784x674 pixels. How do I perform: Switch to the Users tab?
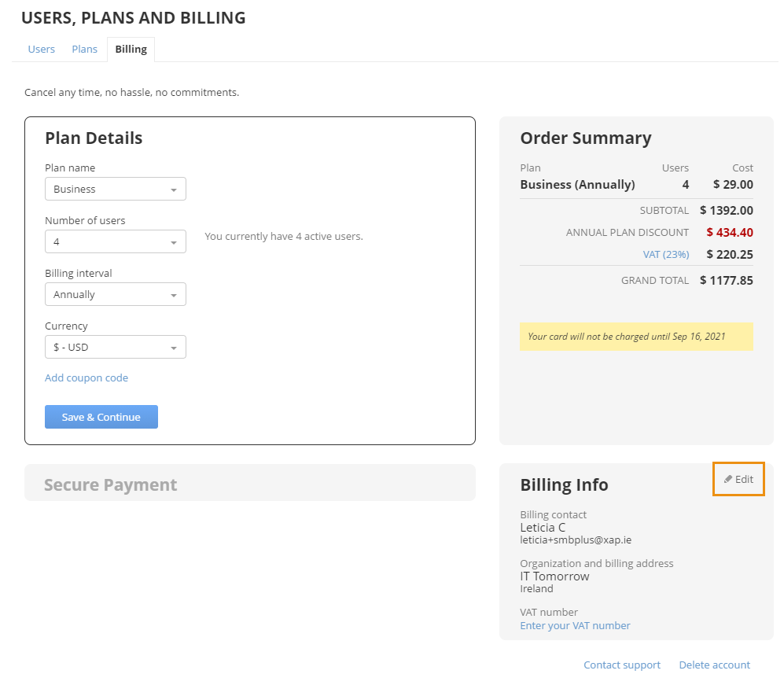(x=42, y=49)
